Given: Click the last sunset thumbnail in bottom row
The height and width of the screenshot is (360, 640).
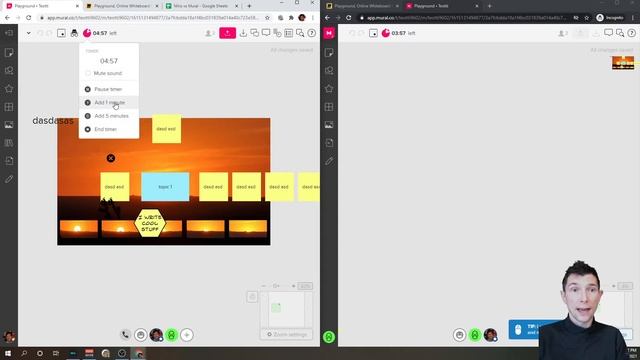Looking at the screenshot, I should coord(248,229).
